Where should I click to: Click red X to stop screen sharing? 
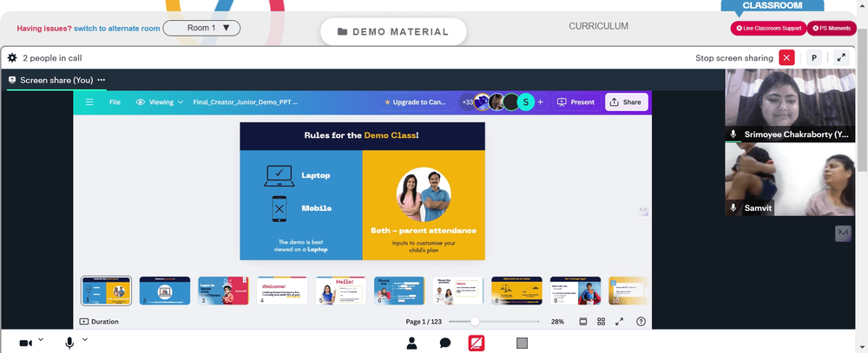[786, 57]
